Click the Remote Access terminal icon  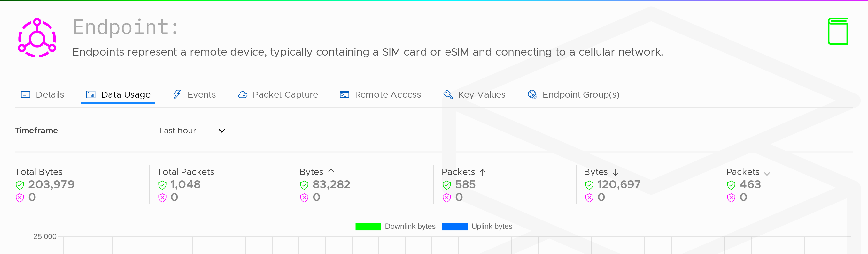[345, 94]
